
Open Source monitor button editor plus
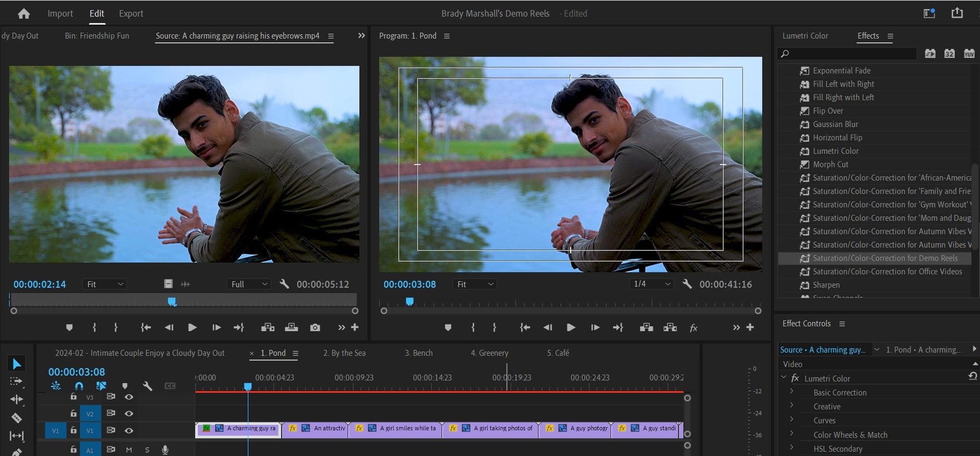(355, 327)
